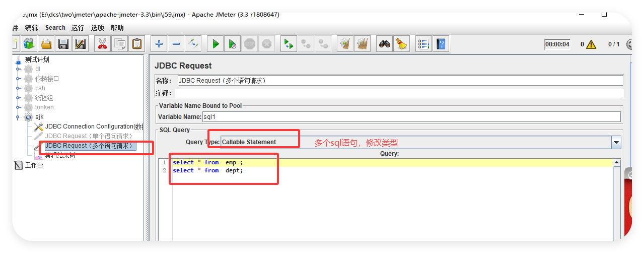Select the 测试计划 root node
Image resolution: width=644 pixels, height=253 pixels.
[37, 59]
